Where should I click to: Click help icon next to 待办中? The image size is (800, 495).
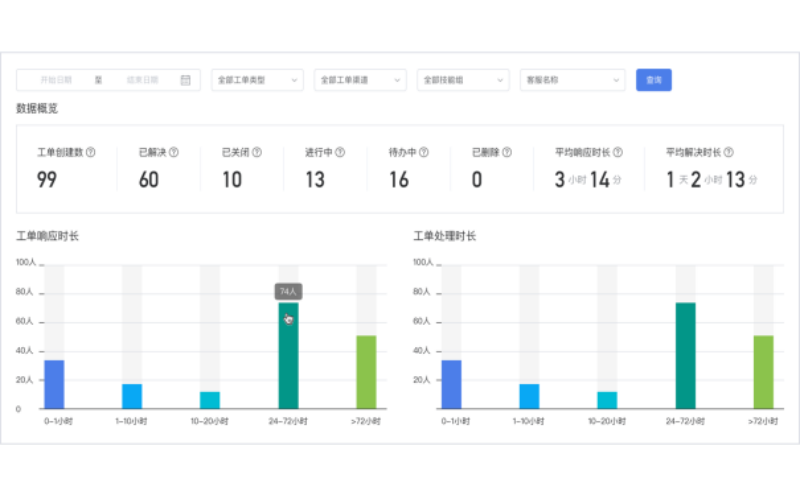pyautogui.click(x=424, y=153)
